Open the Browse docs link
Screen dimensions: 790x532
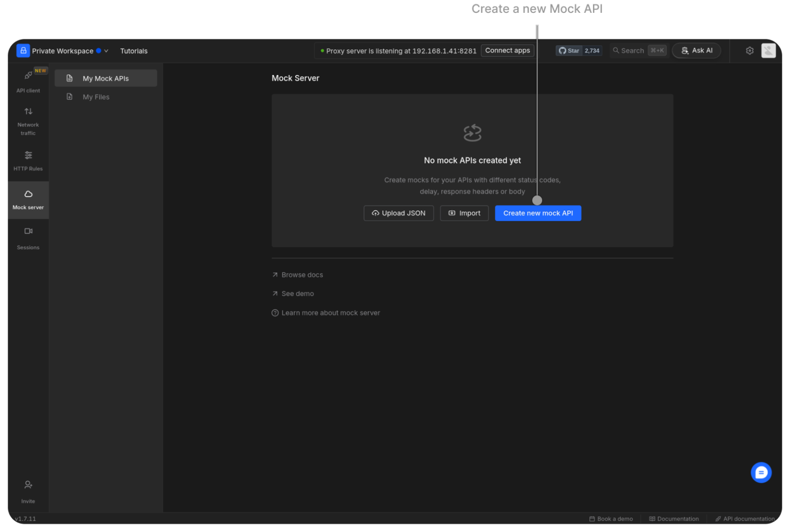[x=302, y=274]
